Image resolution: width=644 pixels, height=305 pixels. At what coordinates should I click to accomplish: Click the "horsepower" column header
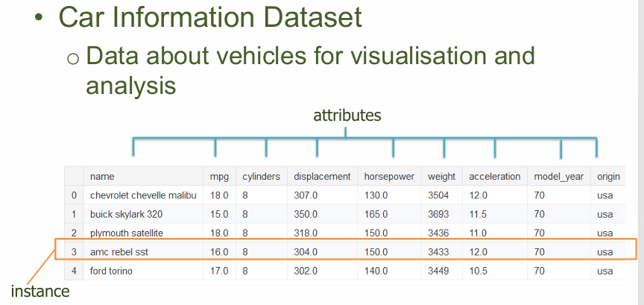pyautogui.click(x=389, y=177)
